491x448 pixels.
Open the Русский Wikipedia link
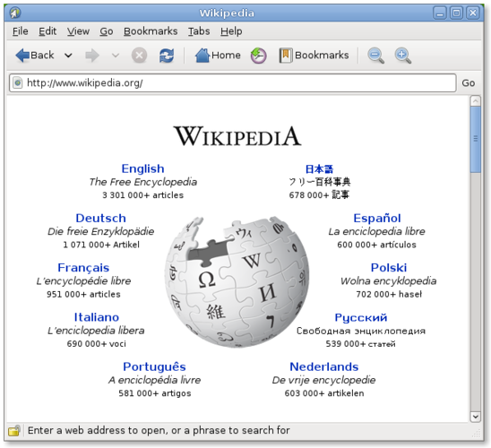361,318
